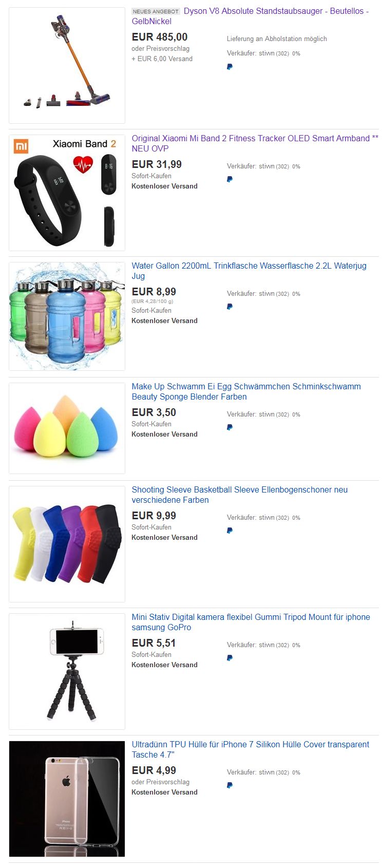This screenshot has height=868, width=382.
Task: Click PayPal icon under iPhone 7 Hülle listing
Action: 230,786
